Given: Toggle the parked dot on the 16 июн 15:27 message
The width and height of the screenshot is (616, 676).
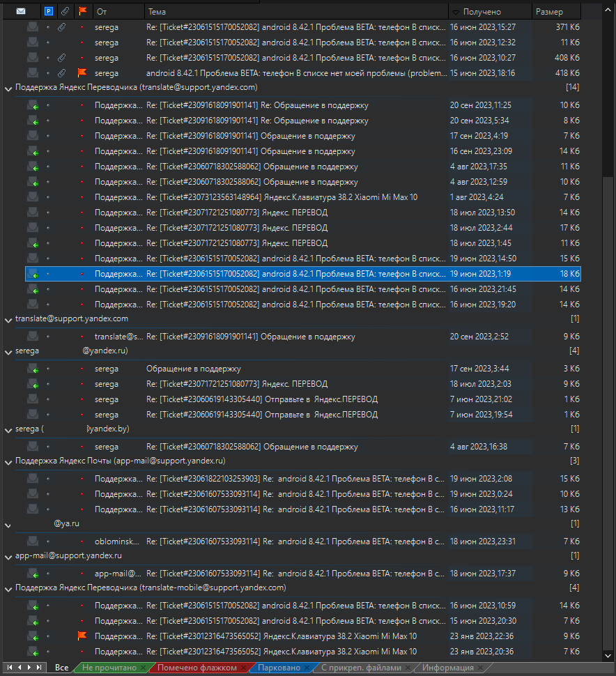Looking at the screenshot, I should (48, 27).
